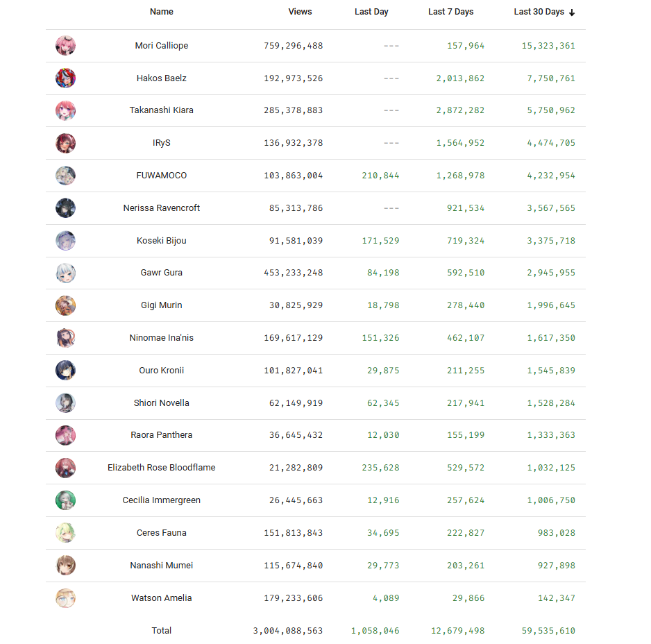Sort table by Views column header
Screen dimensions: 651x644
pyautogui.click(x=300, y=12)
